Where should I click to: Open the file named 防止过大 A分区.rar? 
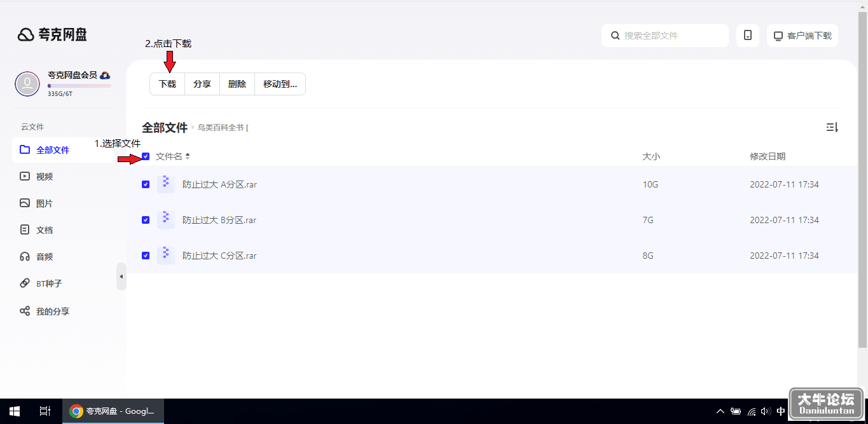point(219,184)
